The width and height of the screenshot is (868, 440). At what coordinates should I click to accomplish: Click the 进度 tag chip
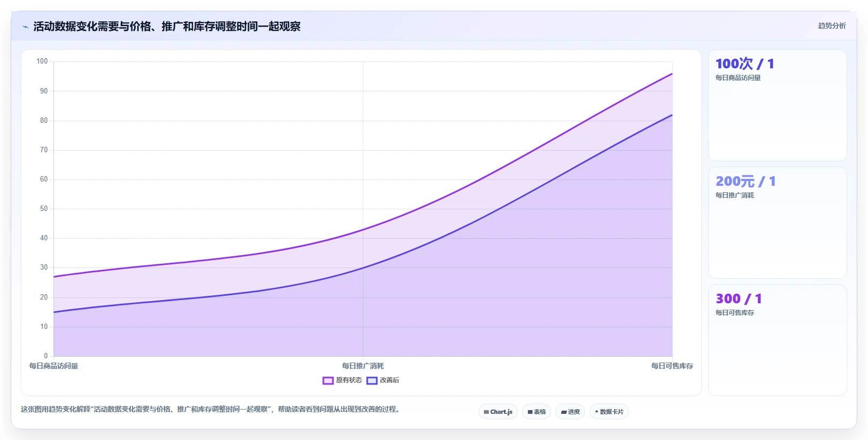(x=570, y=412)
